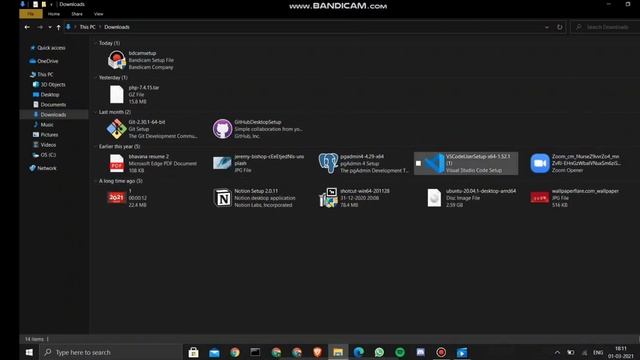Select Downloads in the address path

tap(117, 27)
